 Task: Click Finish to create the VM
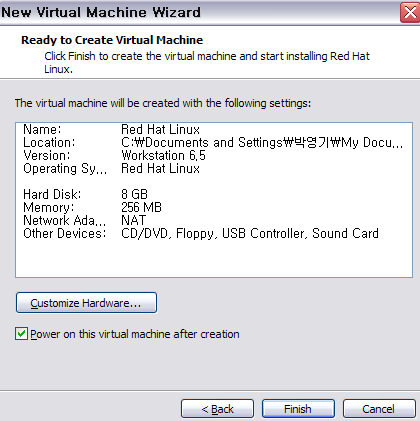(x=298, y=409)
